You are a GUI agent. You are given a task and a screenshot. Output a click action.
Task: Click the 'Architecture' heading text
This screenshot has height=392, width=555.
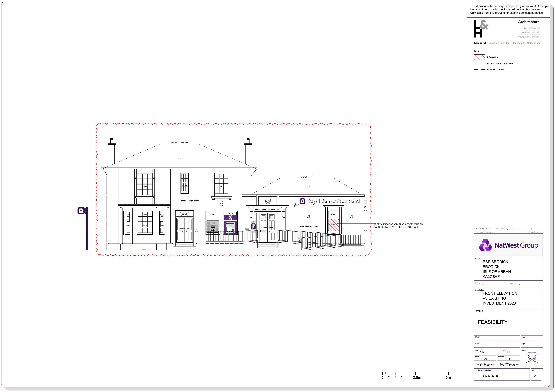(x=529, y=22)
